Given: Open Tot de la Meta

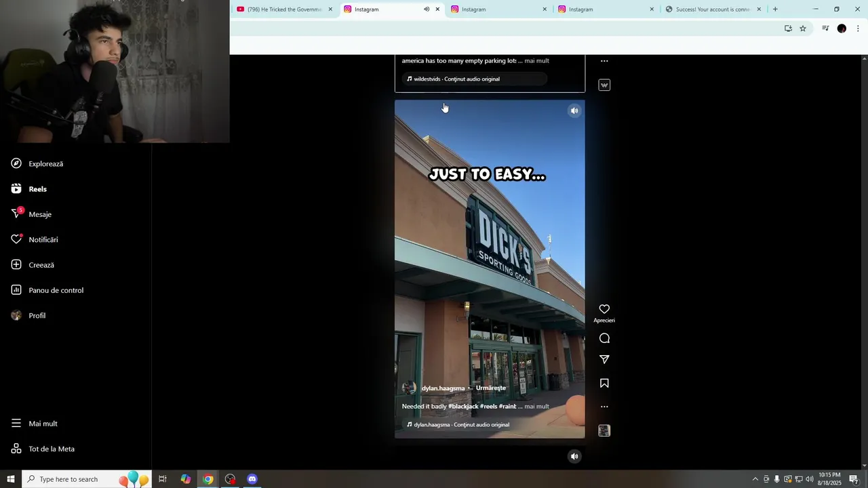Looking at the screenshot, I should click(43, 449).
